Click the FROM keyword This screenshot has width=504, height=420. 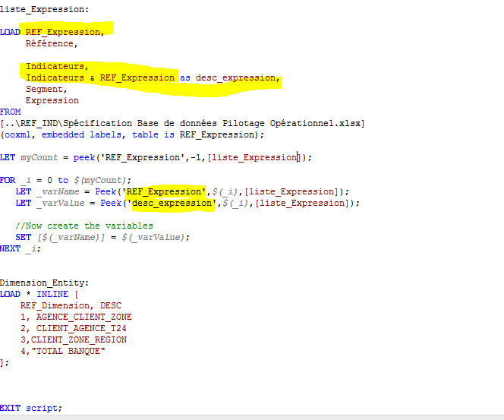pyautogui.click(x=11, y=112)
